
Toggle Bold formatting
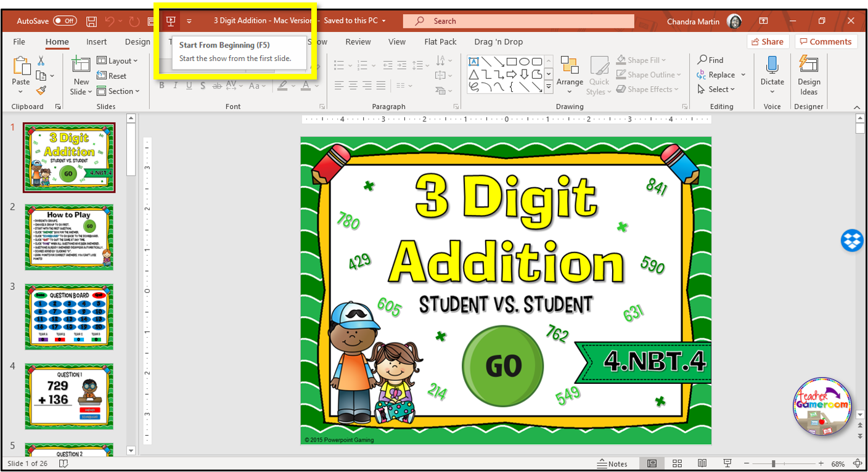tap(162, 86)
